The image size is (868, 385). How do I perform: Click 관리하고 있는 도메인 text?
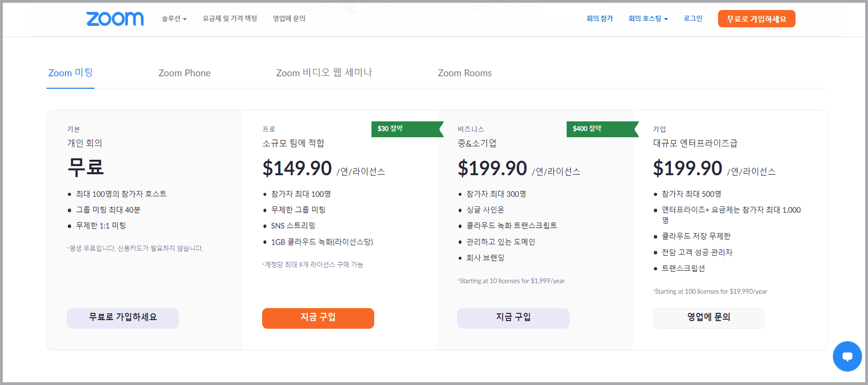click(x=501, y=242)
